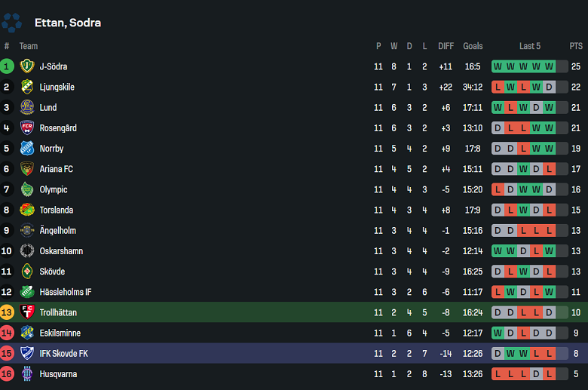Select the IFK Skovde FK row name

(x=64, y=353)
